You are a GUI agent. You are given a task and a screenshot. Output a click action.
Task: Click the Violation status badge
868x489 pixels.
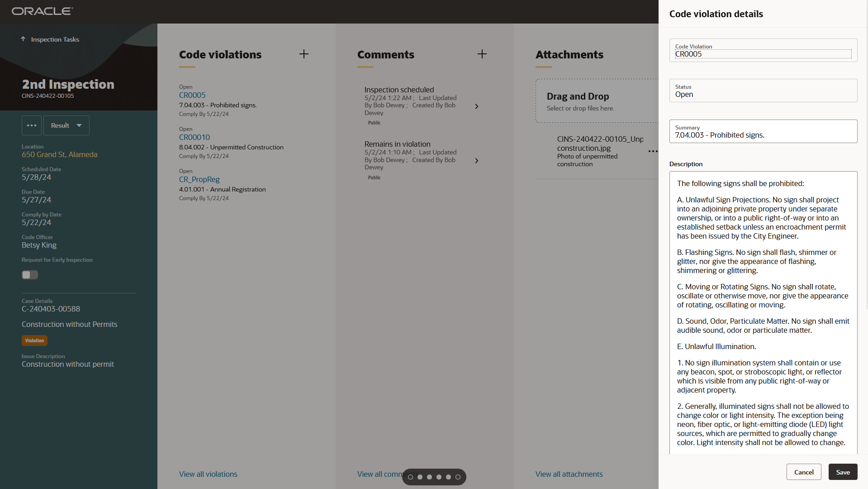[x=34, y=340]
